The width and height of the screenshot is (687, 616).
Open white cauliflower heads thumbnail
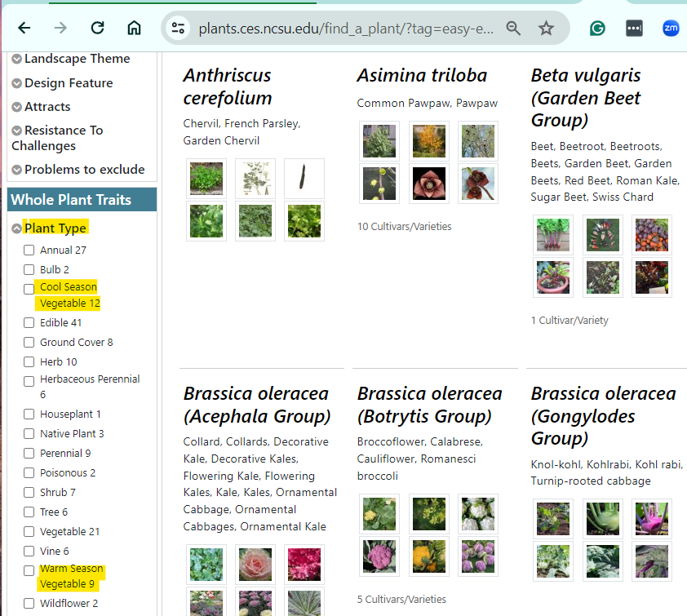[478, 514]
